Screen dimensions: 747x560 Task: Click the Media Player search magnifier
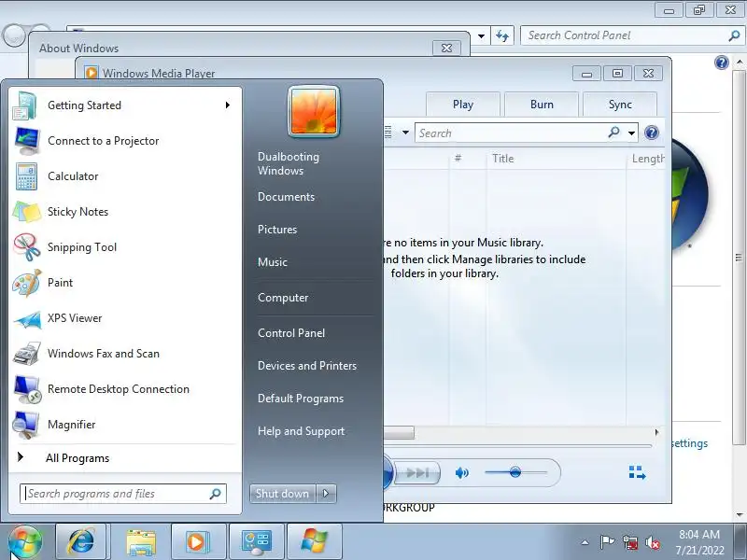(x=614, y=132)
